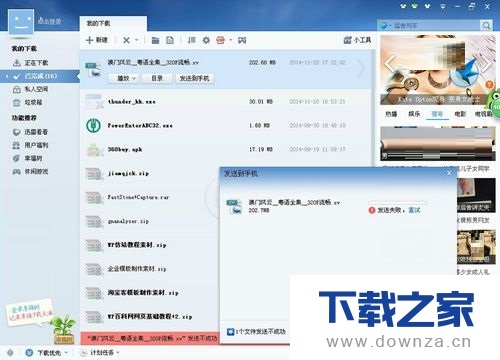Click the gray round icon in the status bar
Viewport: 500px width, 360px height.
coord(10,353)
